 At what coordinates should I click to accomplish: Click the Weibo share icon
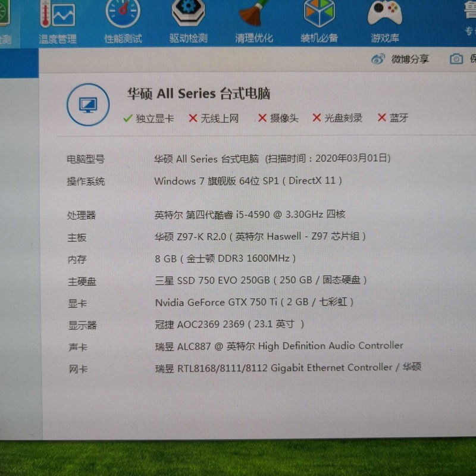pos(378,59)
